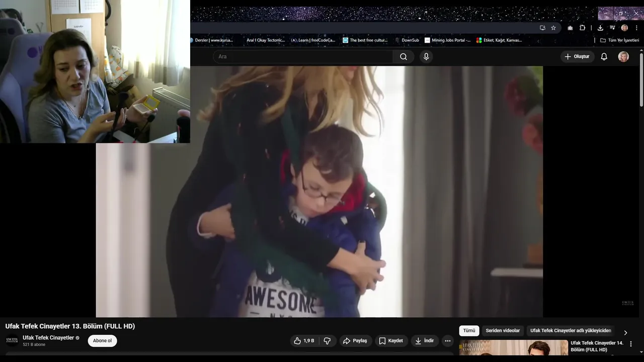
Task: Open the Ufak Tefek Cinayetler channel name
Action: 48,338
